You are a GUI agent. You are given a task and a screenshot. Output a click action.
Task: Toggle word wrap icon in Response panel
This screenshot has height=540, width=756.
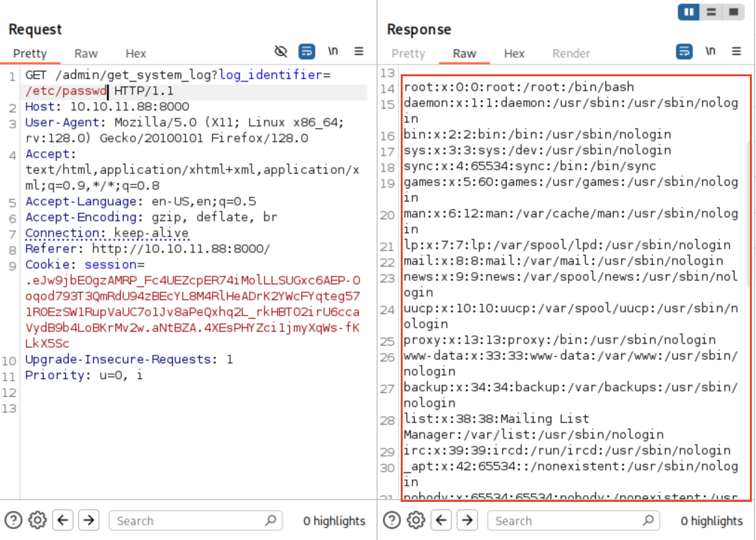pyautogui.click(x=684, y=52)
